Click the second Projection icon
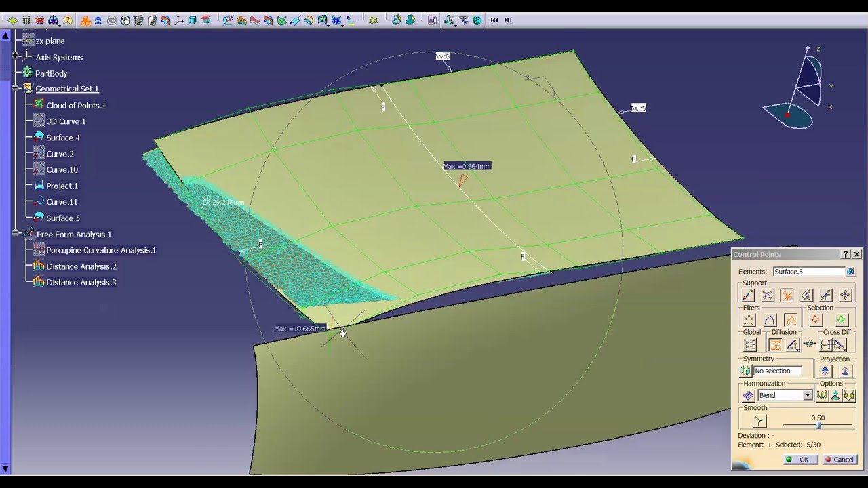The height and width of the screenshot is (488, 868). point(845,371)
